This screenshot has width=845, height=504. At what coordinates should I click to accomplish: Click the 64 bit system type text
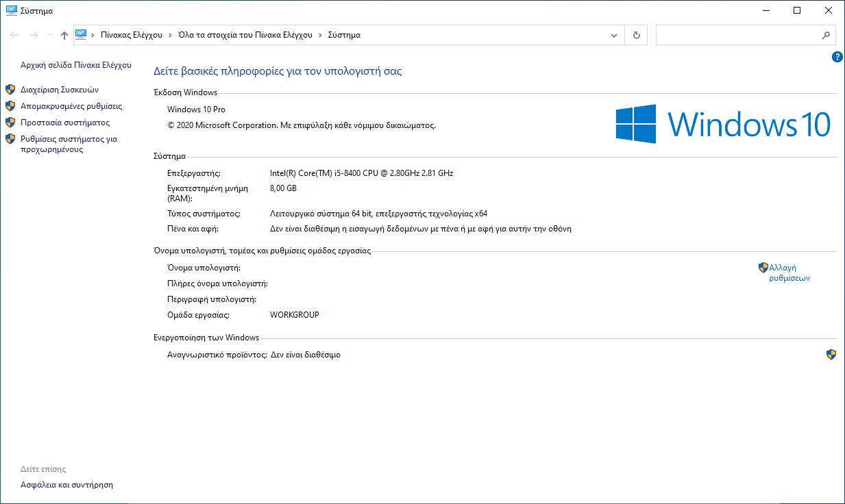[x=379, y=214]
